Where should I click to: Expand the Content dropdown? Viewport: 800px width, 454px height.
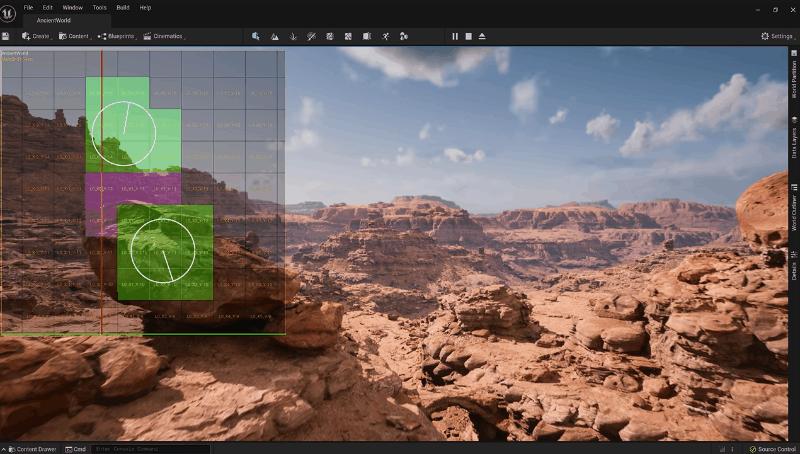pyautogui.click(x=75, y=36)
